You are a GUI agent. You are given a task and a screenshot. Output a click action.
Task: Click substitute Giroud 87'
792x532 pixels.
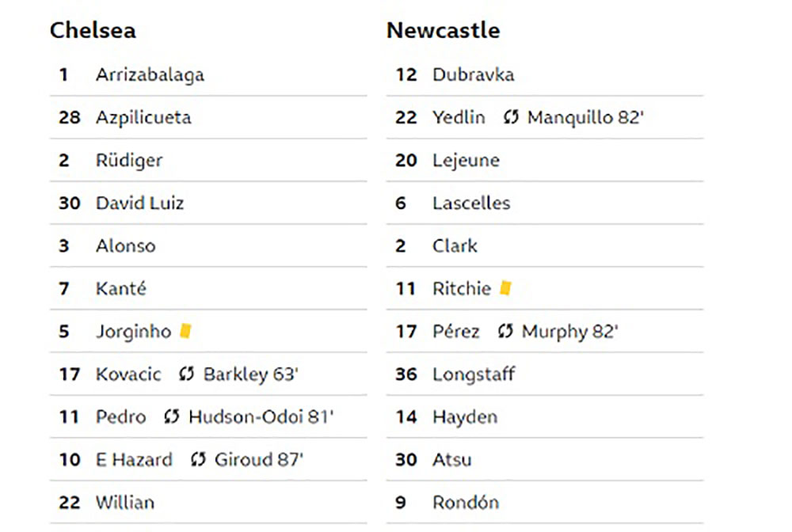coord(259,460)
